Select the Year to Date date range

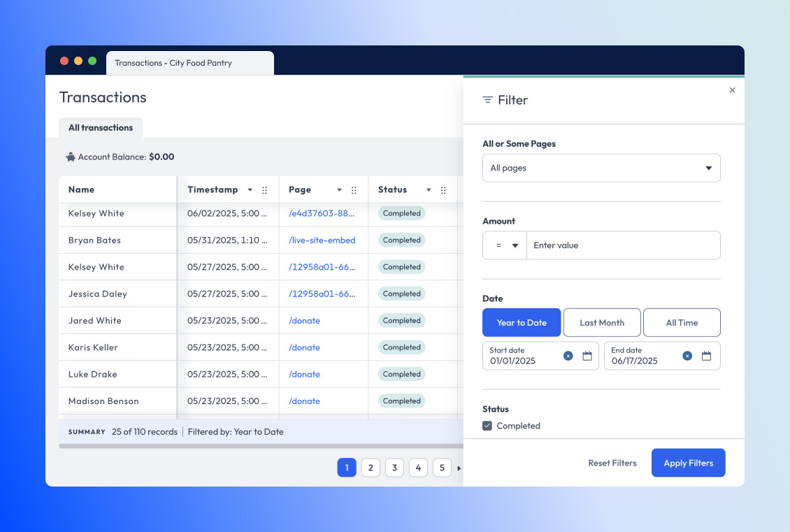coord(522,322)
